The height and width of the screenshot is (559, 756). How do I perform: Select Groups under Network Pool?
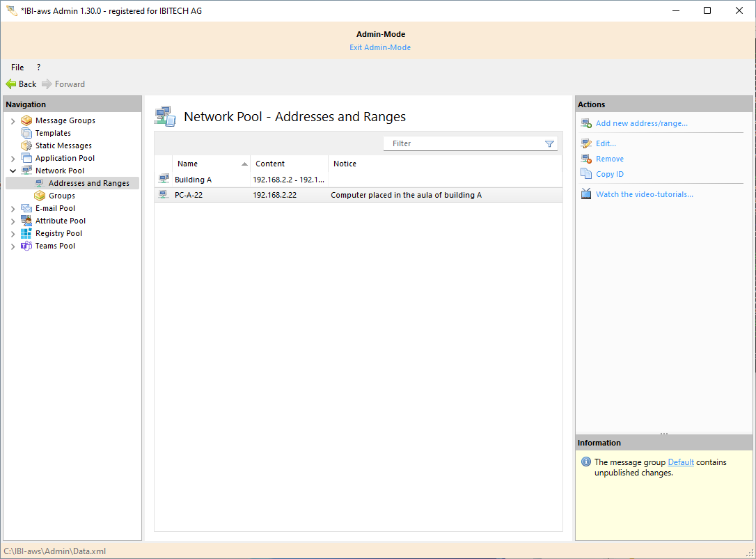pos(62,196)
